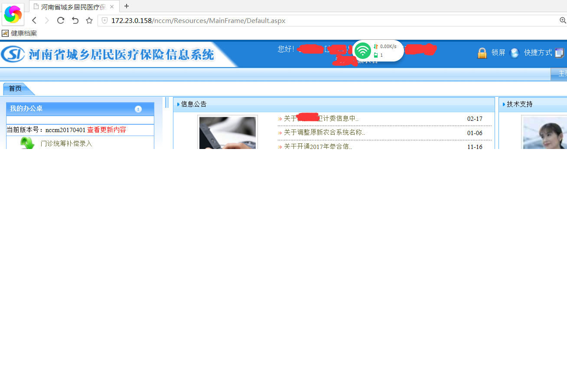567x392 pixels.
Task: Click the bookmark star in the toolbar
Action: [x=89, y=20]
